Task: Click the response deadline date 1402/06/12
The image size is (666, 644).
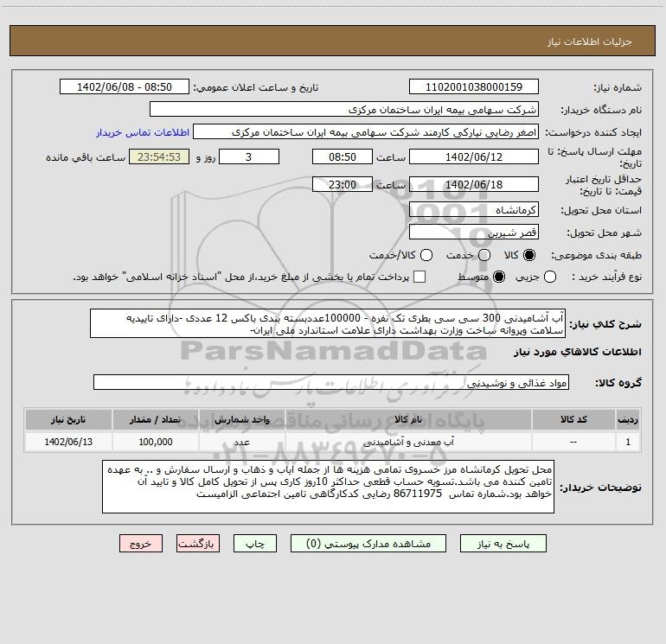Action: pos(474,156)
